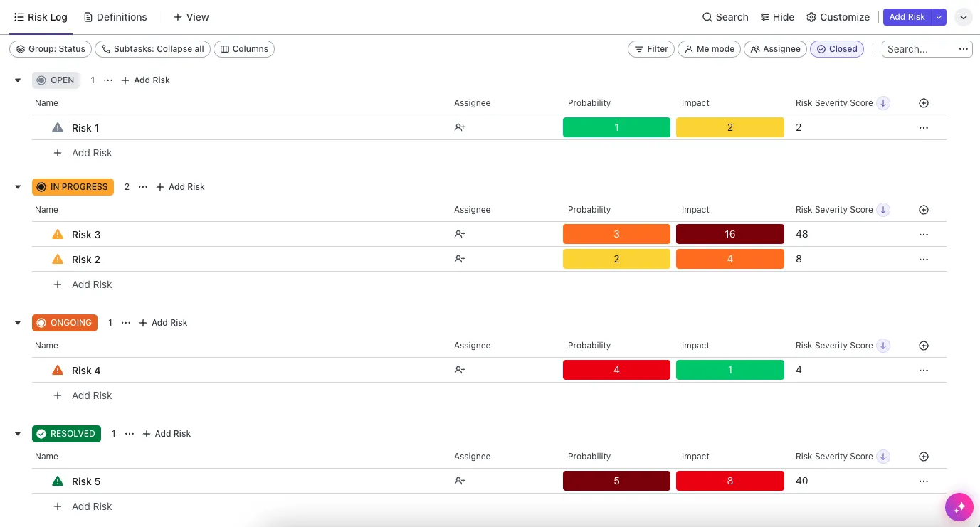Image resolution: width=980 pixels, height=527 pixels.
Task: Click Add Risk next to the RESOLVED header
Action: coord(167,434)
